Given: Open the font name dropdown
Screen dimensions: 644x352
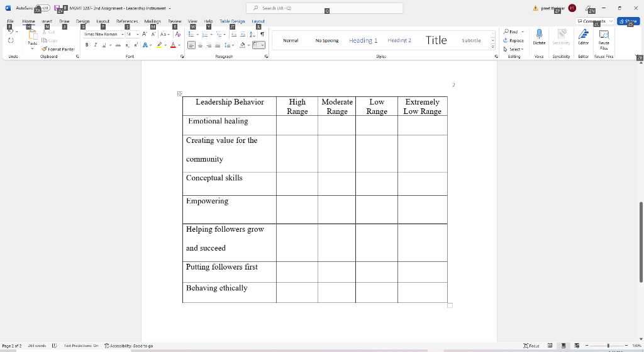Looking at the screenshot, I should pos(123,34).
